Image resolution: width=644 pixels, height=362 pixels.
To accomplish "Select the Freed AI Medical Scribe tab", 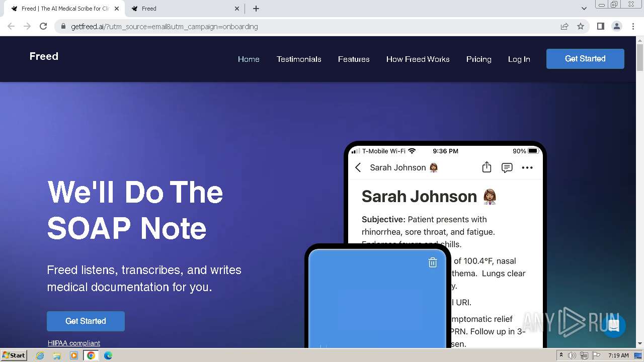I will click(x=65, y=9).
